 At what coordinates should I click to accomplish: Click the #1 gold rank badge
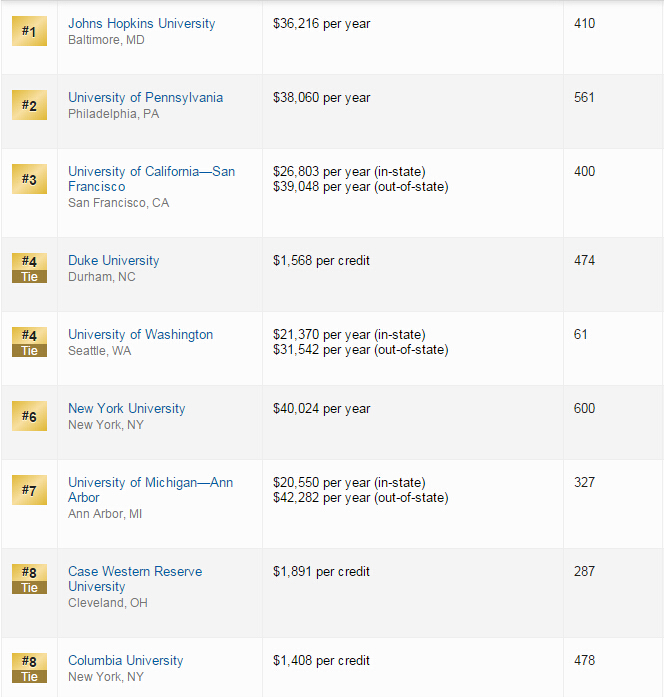click(x=29, y=31)
